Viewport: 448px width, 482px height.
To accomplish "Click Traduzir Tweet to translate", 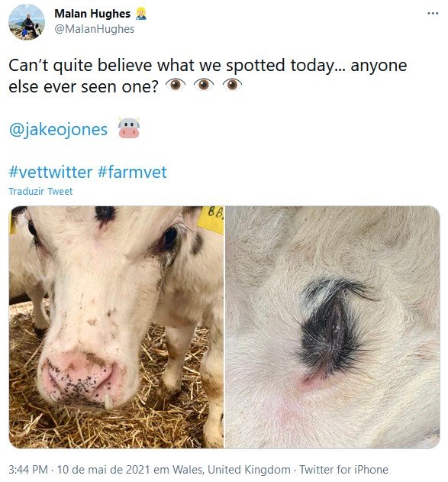I will pyautogui.click(x=40, y=191).
